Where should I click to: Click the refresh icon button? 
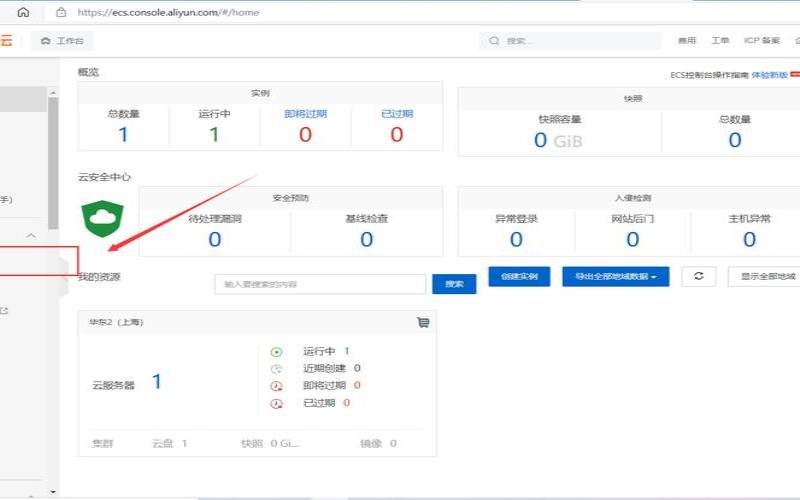[698, 276]
